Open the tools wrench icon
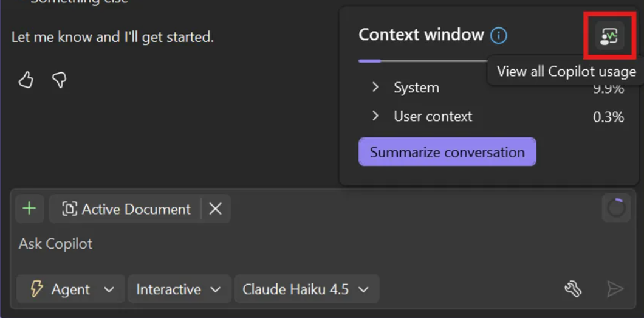Screen dimensions: 644x318 coord(573,289)
